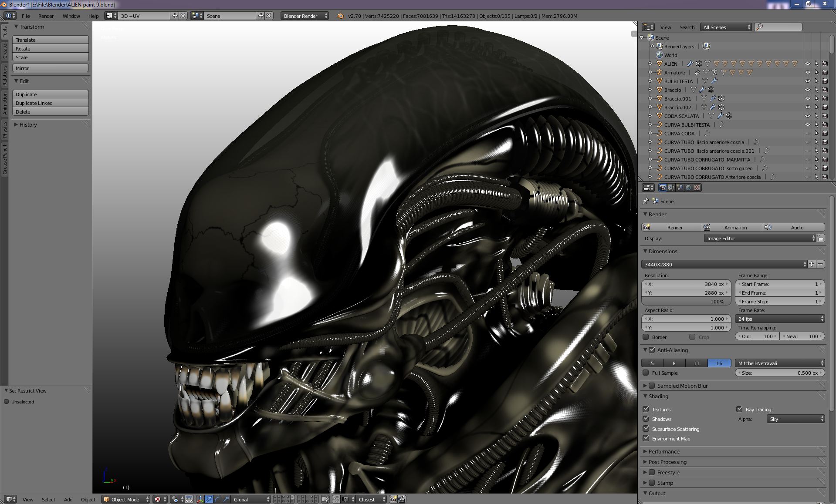Toggle selectability of the Armature row

click(x=816, y=72)
